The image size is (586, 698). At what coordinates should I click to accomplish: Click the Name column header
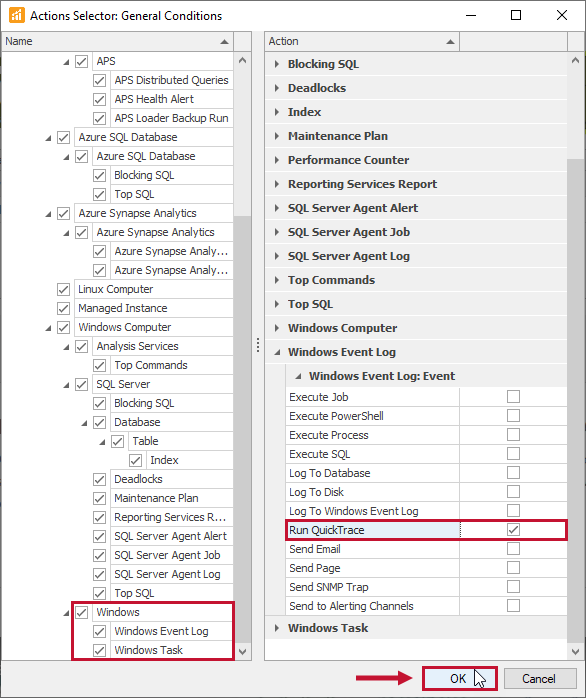(x=118, y=41)
